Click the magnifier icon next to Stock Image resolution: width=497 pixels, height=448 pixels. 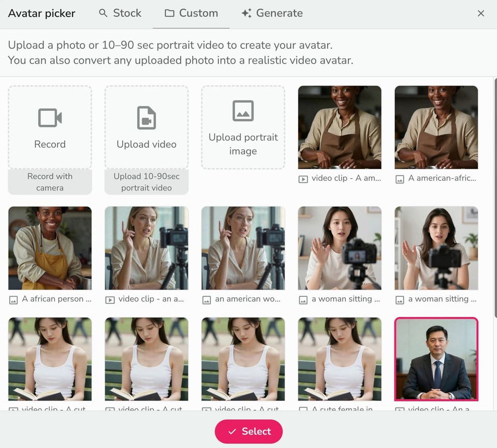point(103,13)
